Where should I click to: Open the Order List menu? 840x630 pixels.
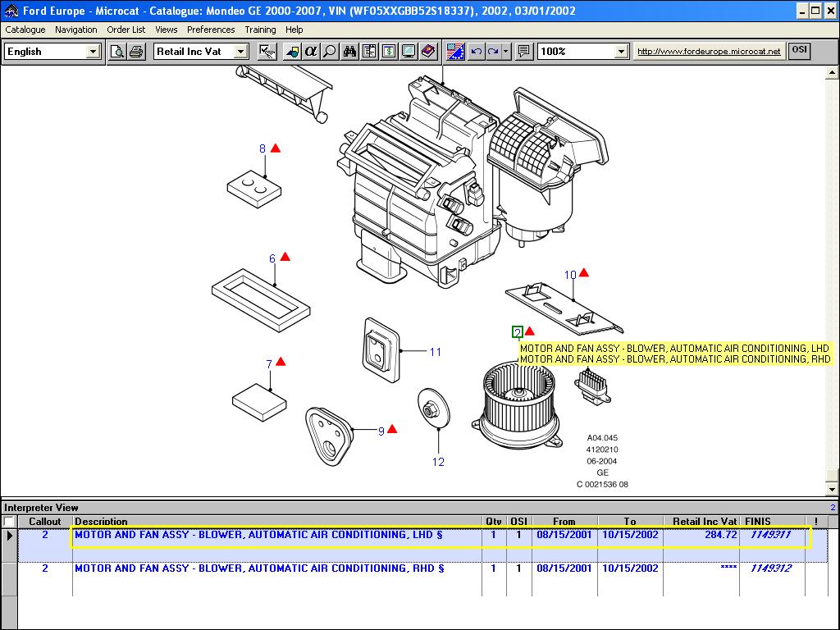coord(126,30)
